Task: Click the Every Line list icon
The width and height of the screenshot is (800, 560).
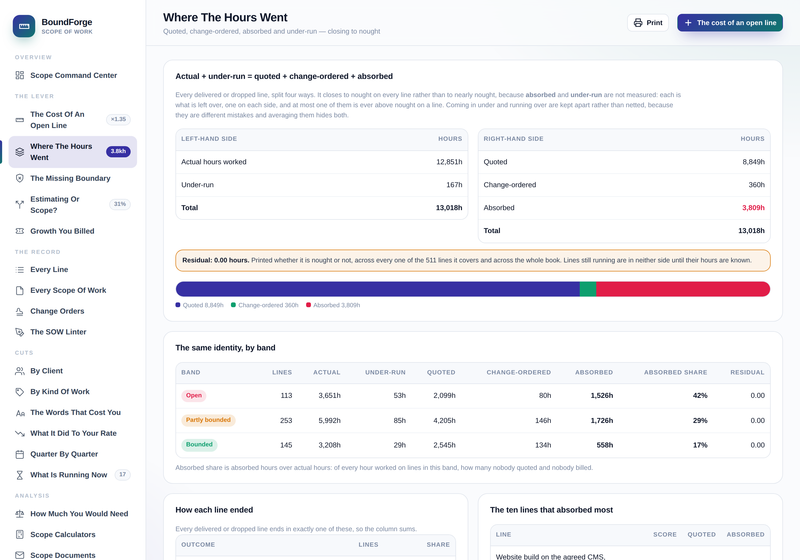Action: 19,269
